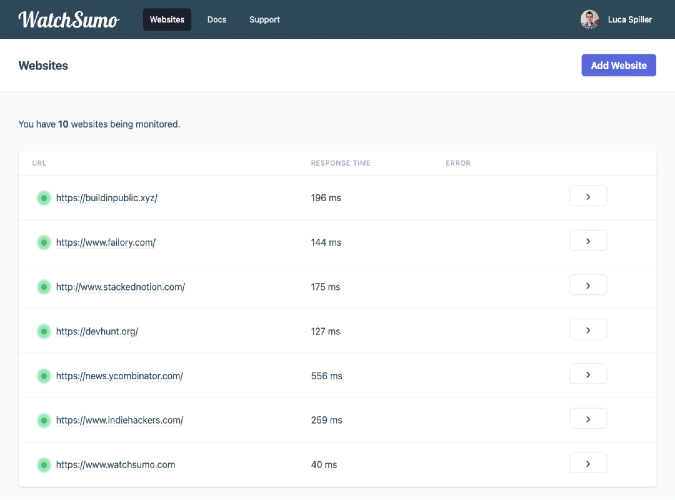Click the 259 ms response time

(327, 420)
